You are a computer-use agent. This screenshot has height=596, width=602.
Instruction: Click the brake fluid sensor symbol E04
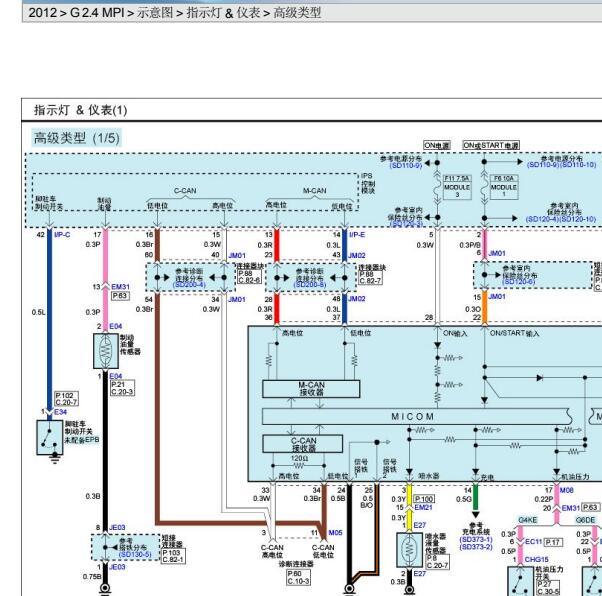(x=106, y=351)
